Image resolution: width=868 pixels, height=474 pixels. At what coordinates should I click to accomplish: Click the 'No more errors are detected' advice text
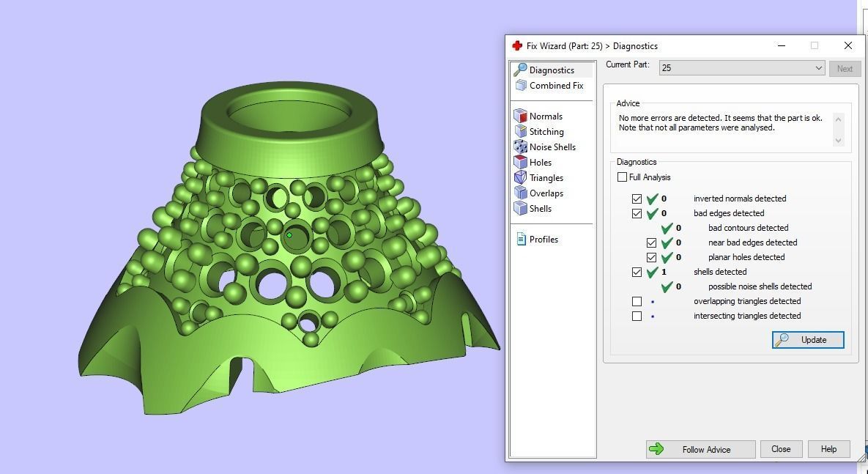tap(721, 123)
